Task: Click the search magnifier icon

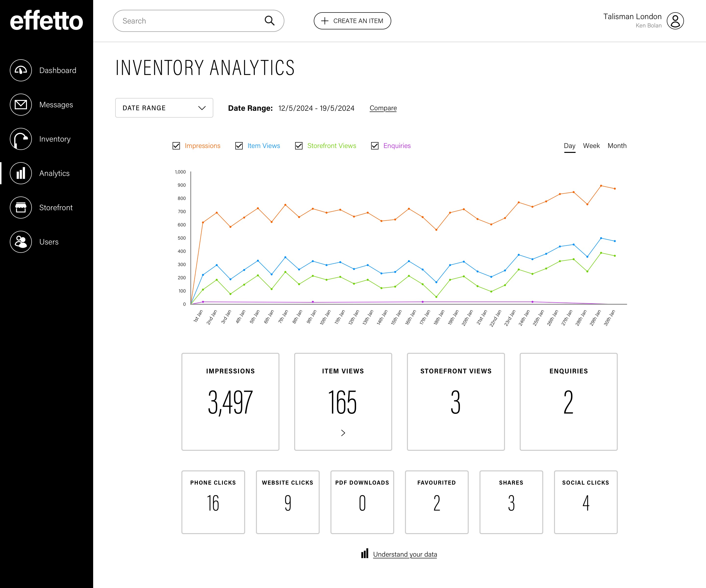Action: click(269, 21)
